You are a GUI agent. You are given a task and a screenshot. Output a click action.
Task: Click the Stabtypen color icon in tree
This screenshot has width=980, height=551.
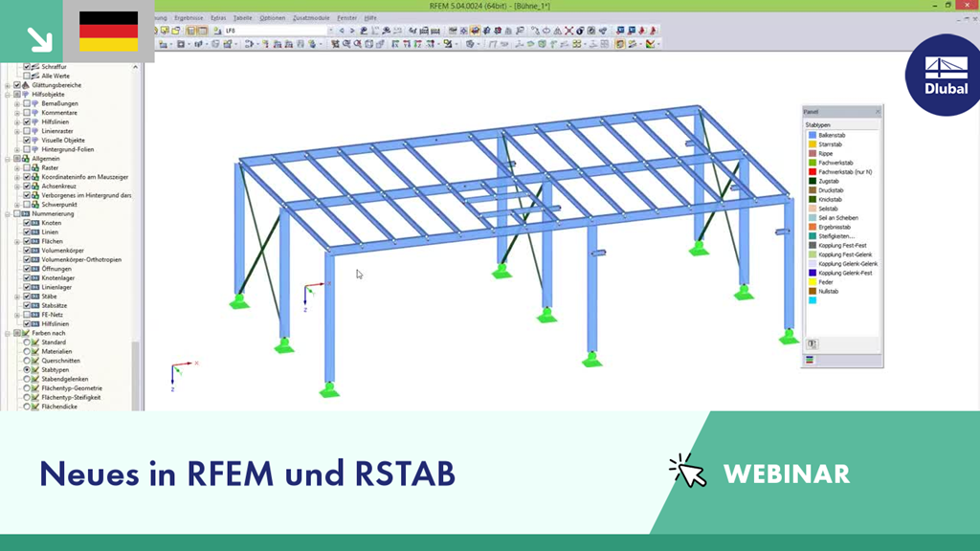click(x=35, y=370)
